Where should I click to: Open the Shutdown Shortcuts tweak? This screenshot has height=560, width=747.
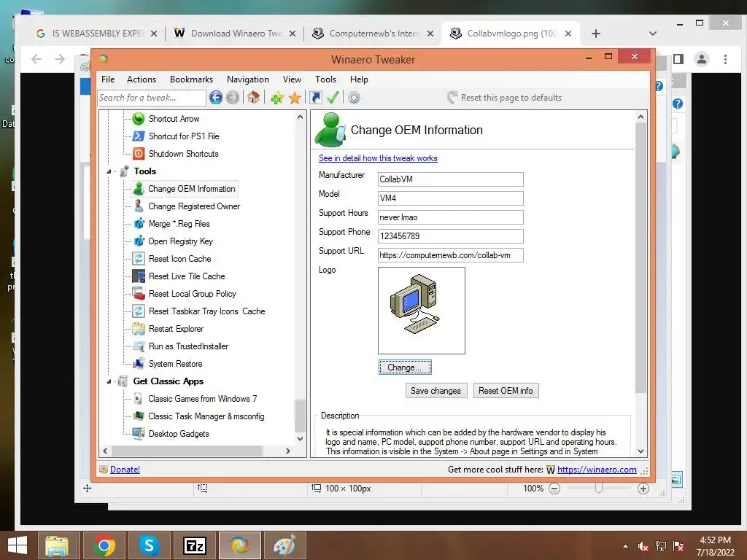(183, 154)
